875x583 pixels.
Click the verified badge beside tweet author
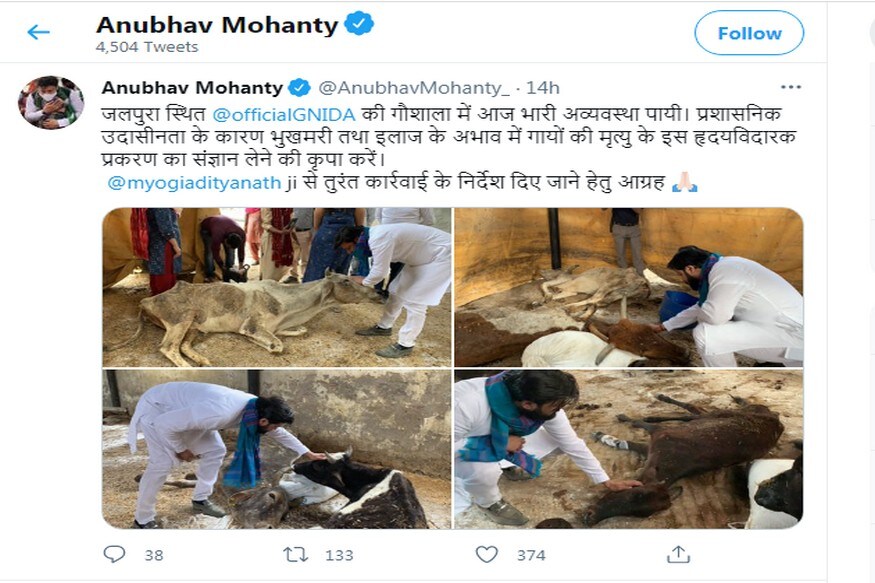(x=300, y=86)
